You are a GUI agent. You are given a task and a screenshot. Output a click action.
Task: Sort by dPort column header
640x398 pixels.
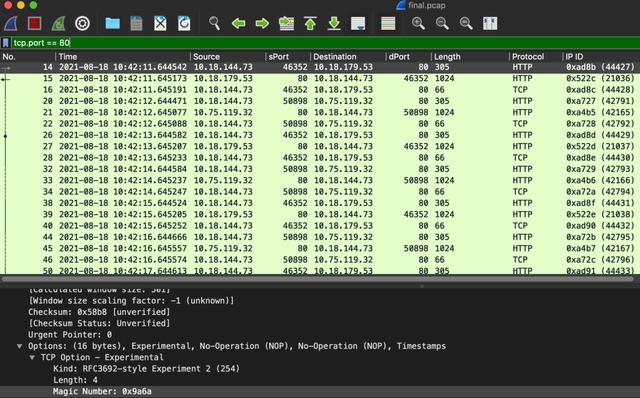pyautogui.click(x=408, y=56)
